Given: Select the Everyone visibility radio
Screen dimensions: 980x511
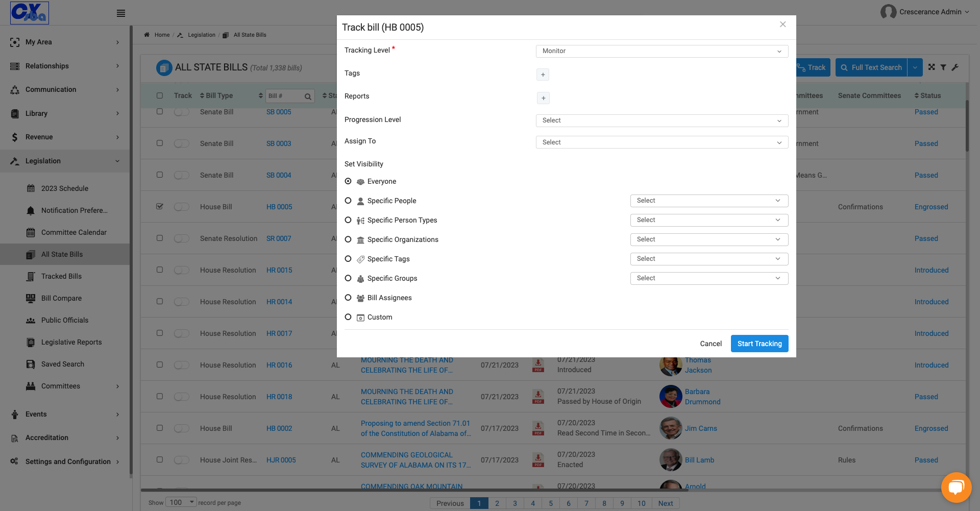Looking at the screenshot, I should [x=348, y=181].
